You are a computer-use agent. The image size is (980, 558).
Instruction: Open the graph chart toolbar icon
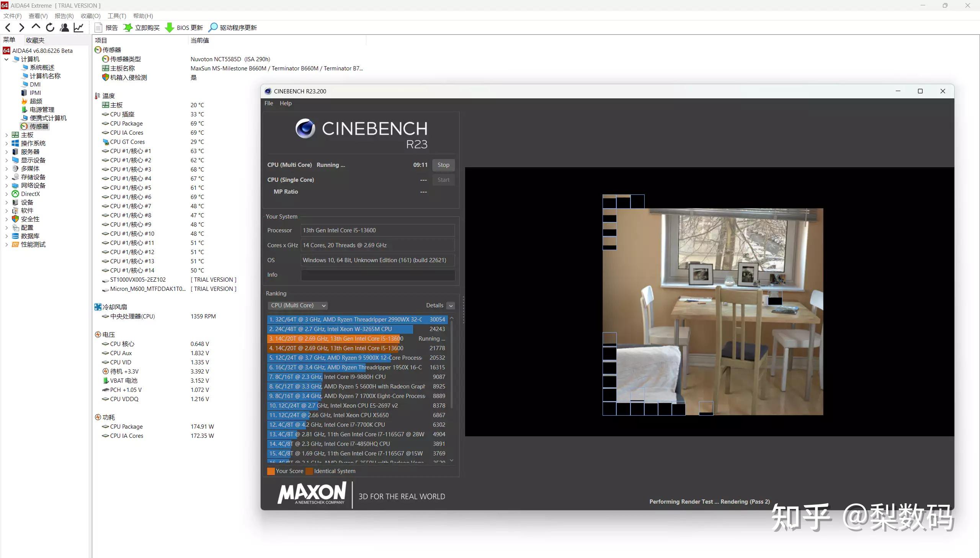78,27
